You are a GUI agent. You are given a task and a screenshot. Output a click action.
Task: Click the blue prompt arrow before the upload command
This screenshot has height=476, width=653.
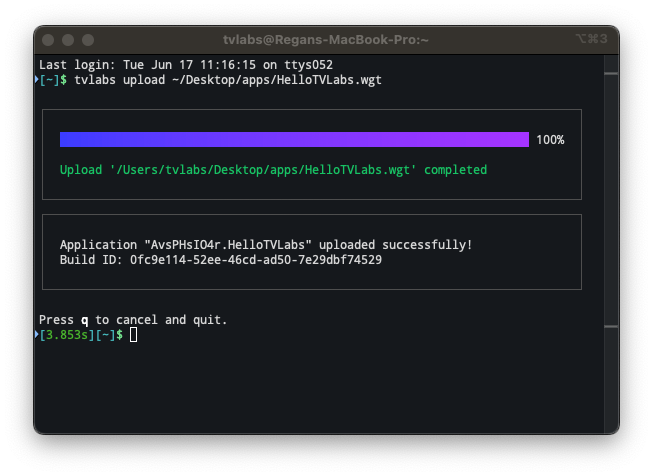click(x=37, y=80)
